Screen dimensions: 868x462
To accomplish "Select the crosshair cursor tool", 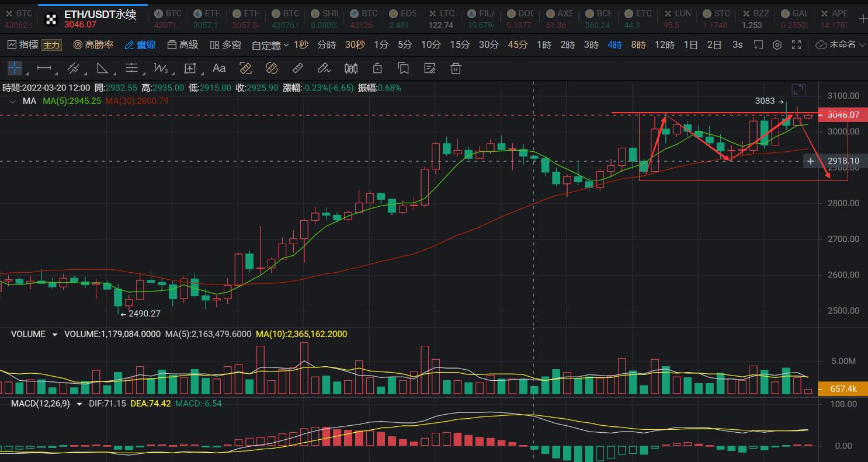I will click(15, 68).
